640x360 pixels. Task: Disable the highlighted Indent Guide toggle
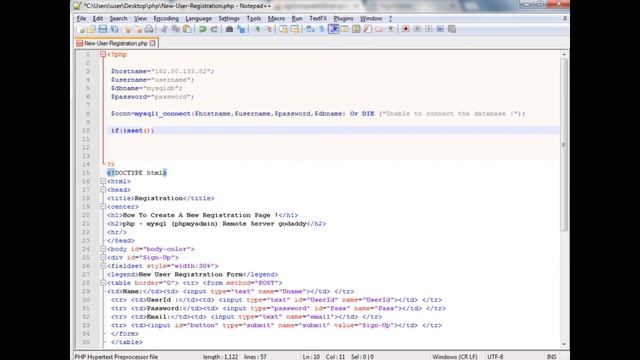tap(333, 29)
